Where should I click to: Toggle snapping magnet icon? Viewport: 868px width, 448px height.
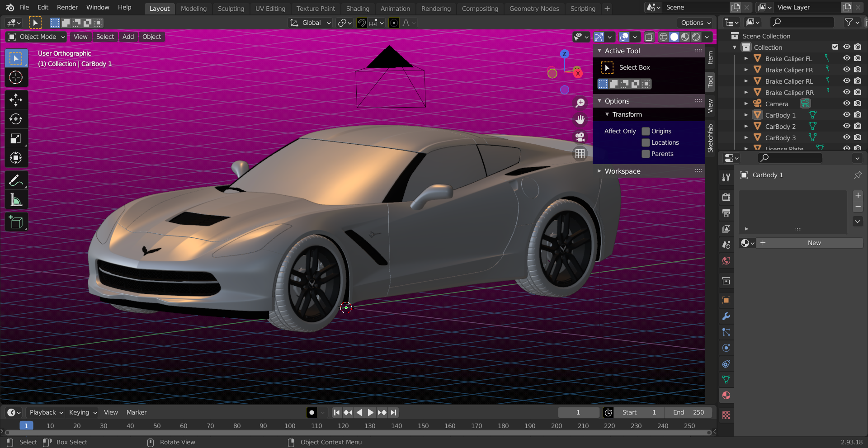pos(362,23)
